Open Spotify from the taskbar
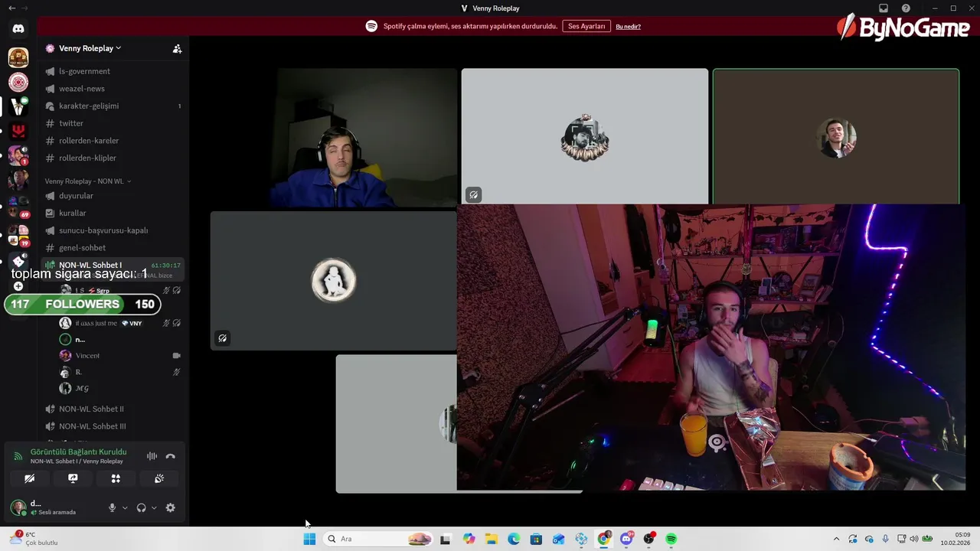Screen dimensions: 980x551 click(671, 539)
